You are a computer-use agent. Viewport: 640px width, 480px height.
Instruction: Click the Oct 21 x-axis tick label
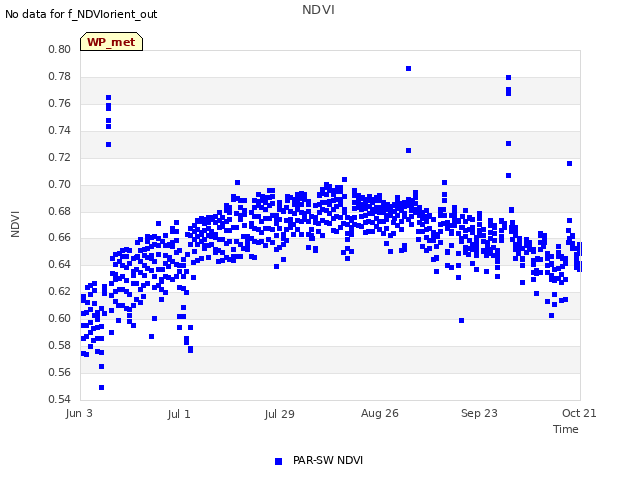[579, 413]
